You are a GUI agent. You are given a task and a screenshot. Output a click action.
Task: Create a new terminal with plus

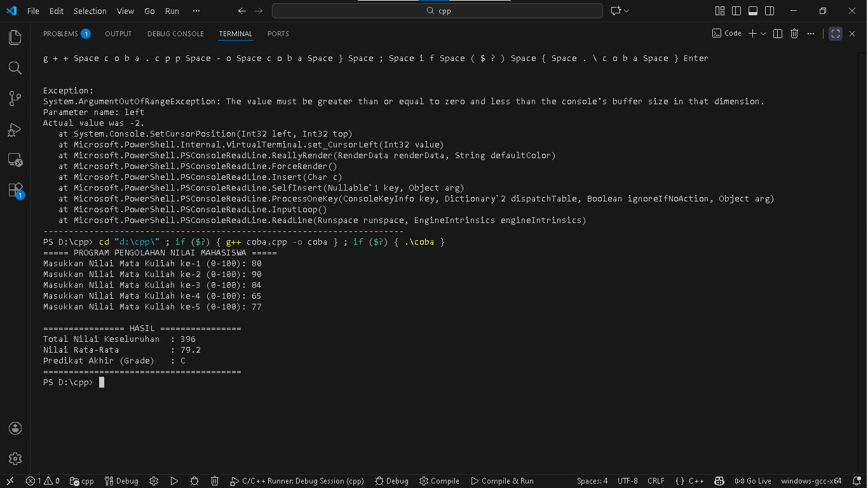click(752, 34)
